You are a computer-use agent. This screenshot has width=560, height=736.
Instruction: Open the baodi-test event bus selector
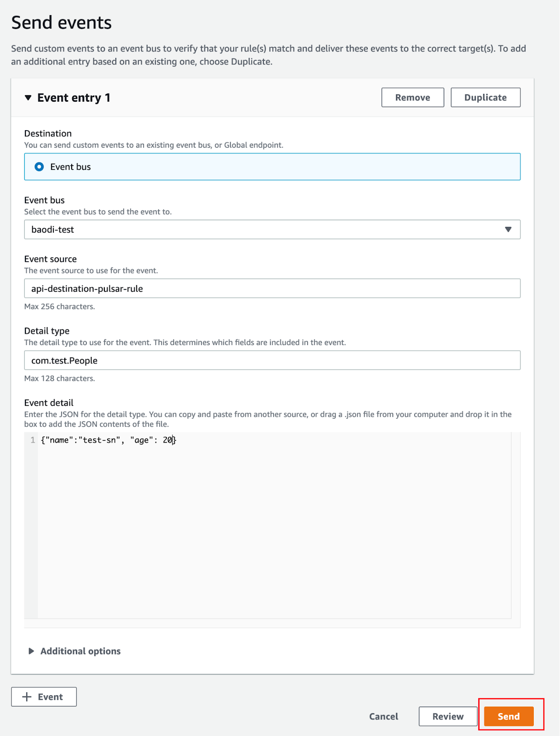pos(271,230)
